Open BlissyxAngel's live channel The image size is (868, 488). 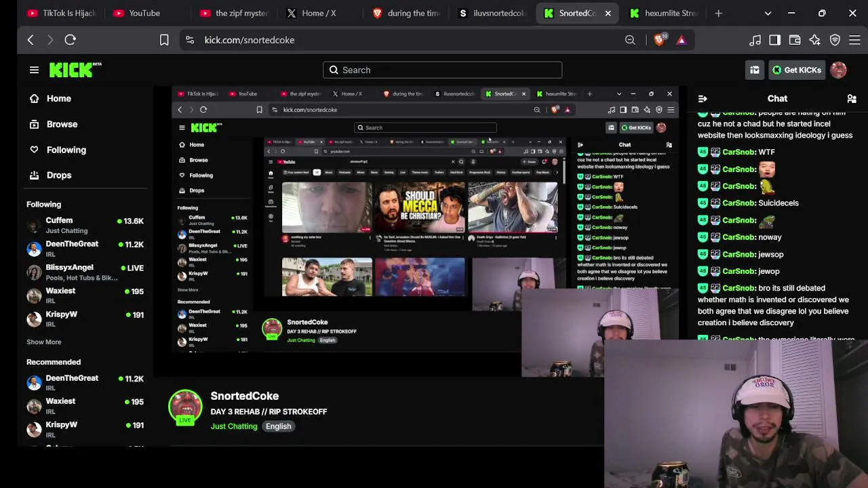click(x=85, y=272)
